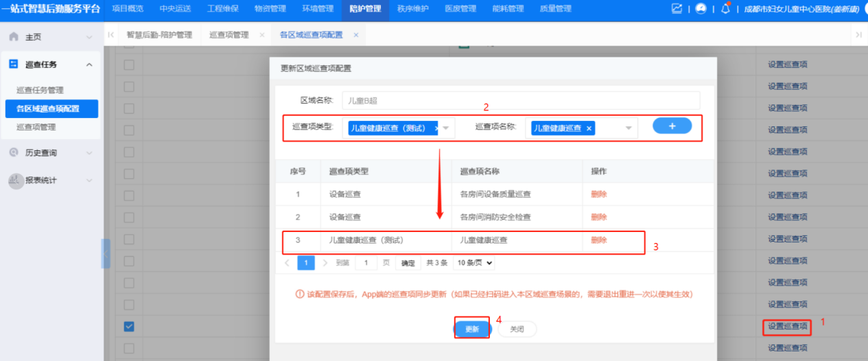
Task: Jump tab strip to last tab arrow
Action: click(858, 35)
